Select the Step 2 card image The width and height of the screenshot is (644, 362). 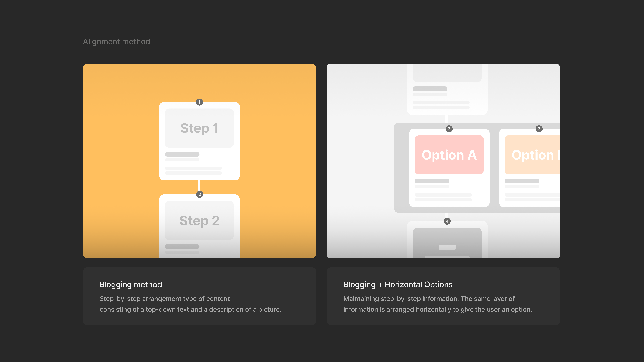click(199, 220)
